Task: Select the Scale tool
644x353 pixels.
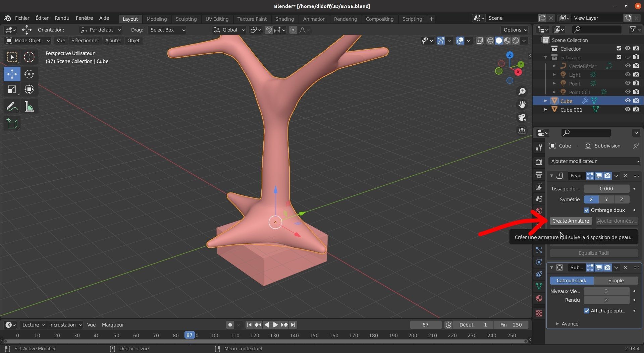Action: click(12, 90)
